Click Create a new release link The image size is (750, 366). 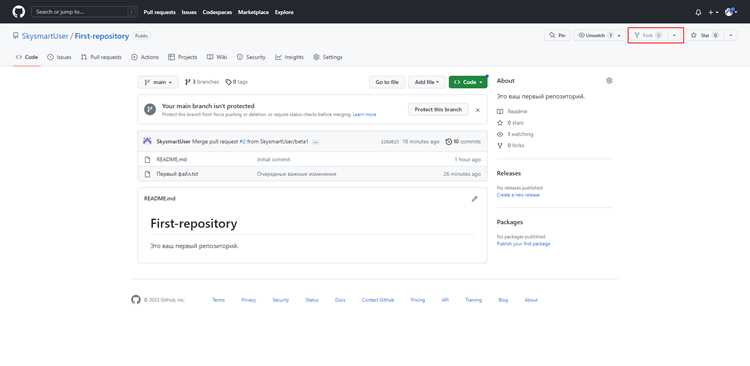[518, 195]
